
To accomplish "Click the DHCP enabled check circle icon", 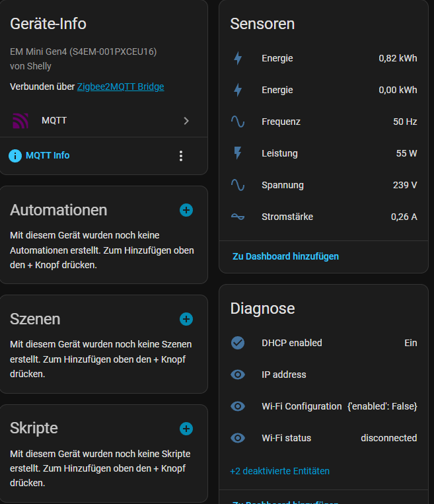I will point(238,343).
